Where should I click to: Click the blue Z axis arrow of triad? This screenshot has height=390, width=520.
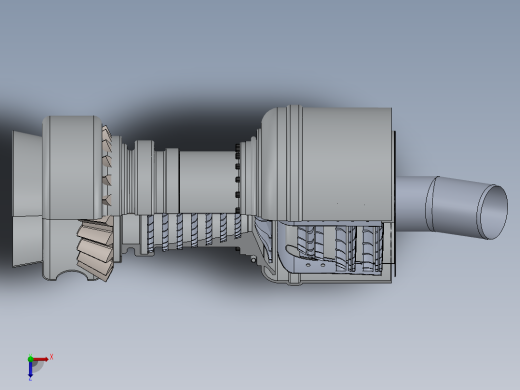[30, 369]
